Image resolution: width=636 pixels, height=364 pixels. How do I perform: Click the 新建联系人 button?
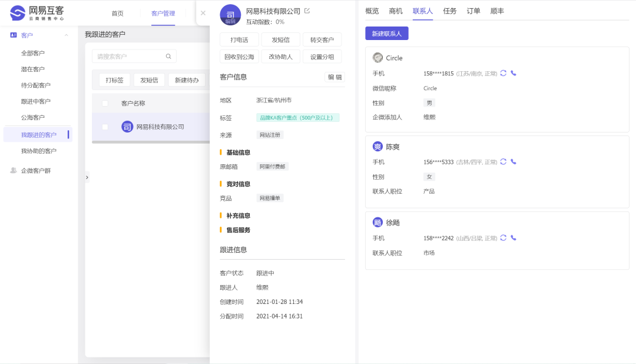click(386, 34)
